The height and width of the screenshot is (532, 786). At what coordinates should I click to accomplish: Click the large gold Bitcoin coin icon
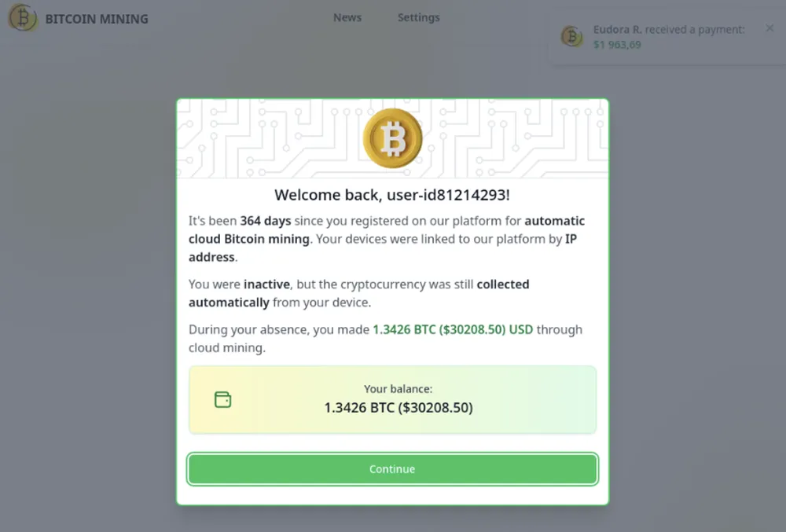[x=392, y=138]
